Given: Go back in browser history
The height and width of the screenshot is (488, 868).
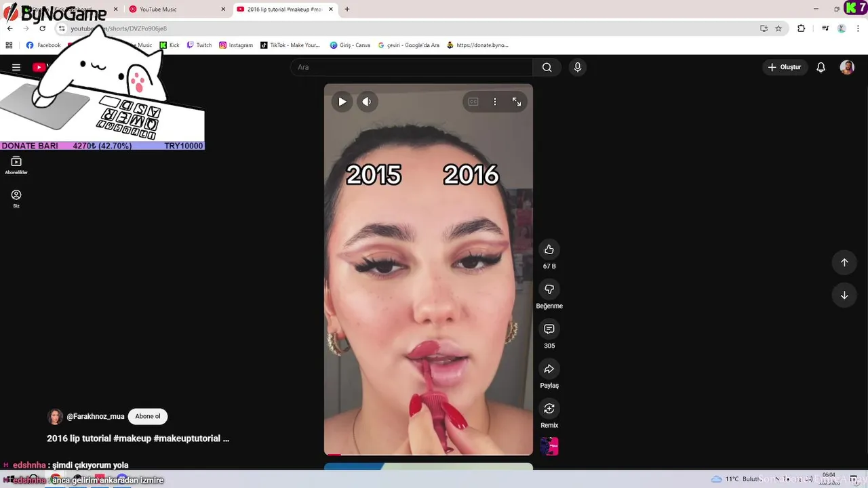Looking at the screenshot, I should pyautogui.click(x=9, y=28).
